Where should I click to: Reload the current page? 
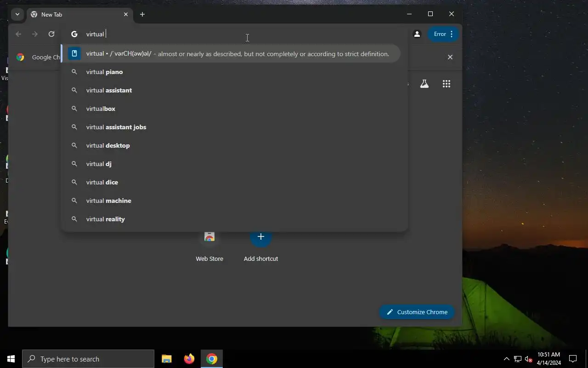click(x=51, y=34)
